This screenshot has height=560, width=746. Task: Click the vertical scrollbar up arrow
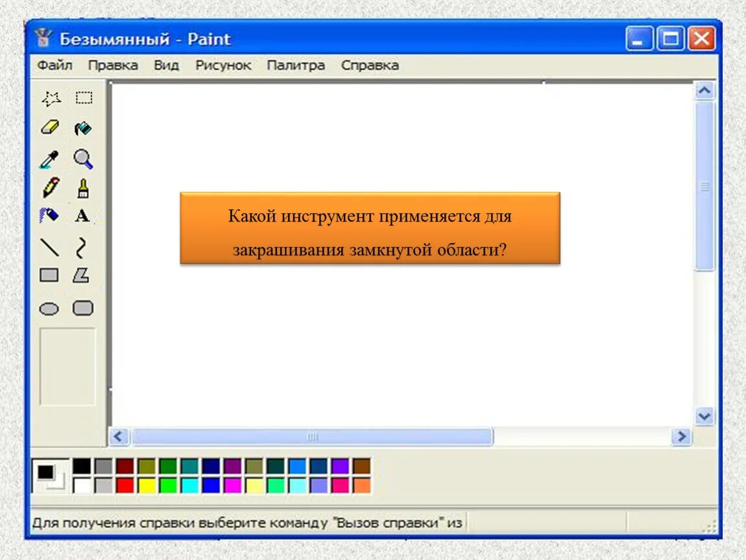point(704,90)
